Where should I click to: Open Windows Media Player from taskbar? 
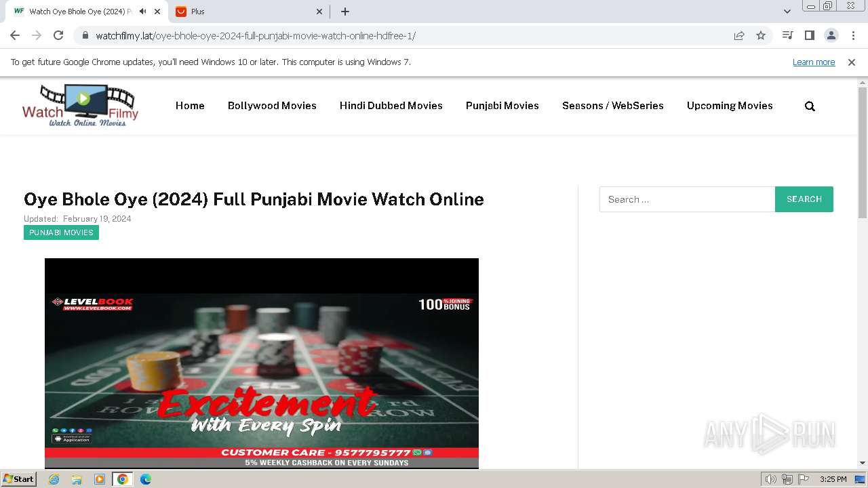(x=100, y=479)
